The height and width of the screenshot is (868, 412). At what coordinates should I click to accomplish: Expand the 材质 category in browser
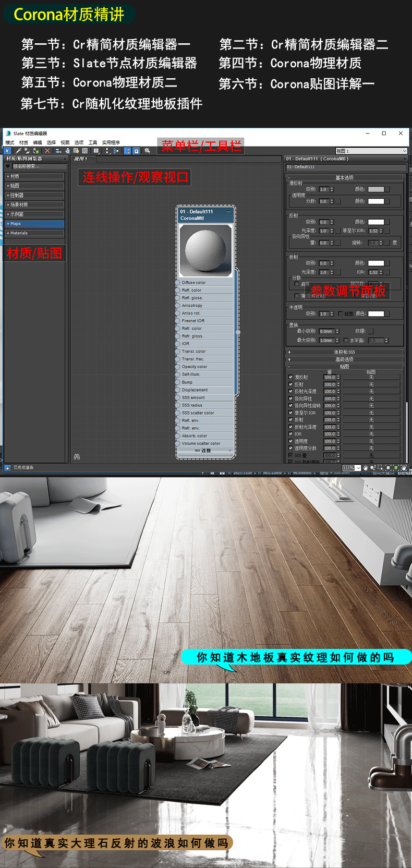point(34,176)
